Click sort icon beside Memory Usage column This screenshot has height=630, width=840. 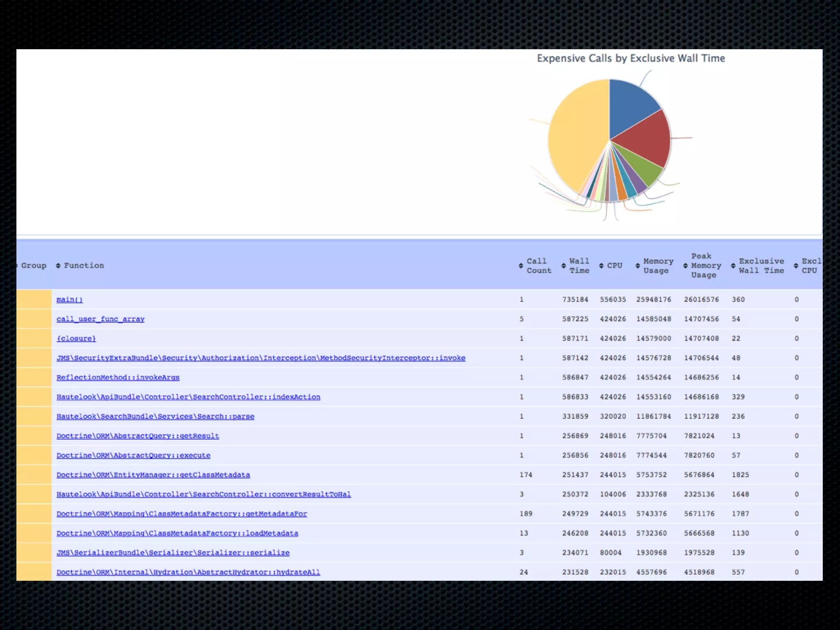638,266
